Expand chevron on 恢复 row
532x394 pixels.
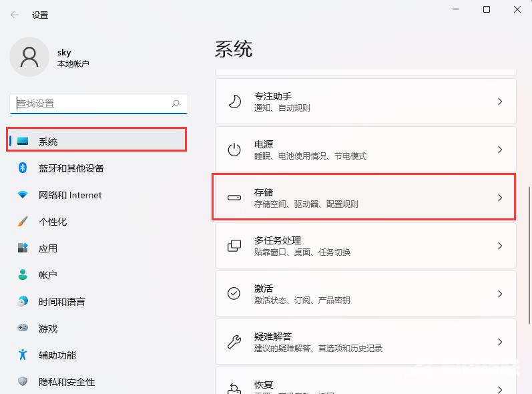click(x=500, y=389)
